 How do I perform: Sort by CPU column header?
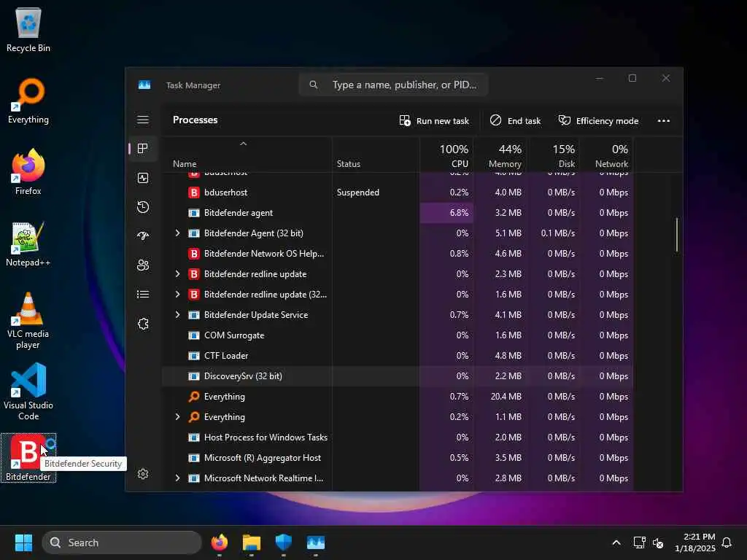pos(447,156)
